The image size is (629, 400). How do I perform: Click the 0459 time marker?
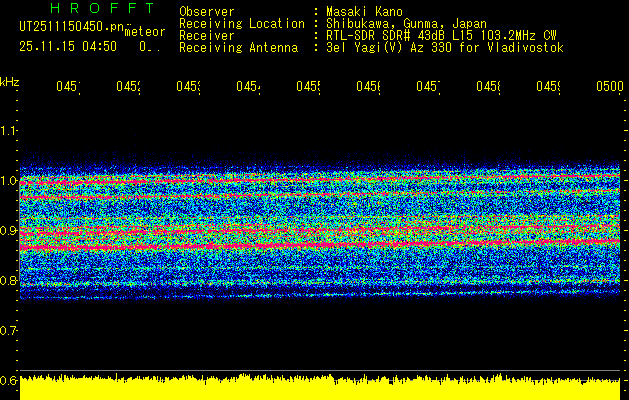(x=549, y=86)
